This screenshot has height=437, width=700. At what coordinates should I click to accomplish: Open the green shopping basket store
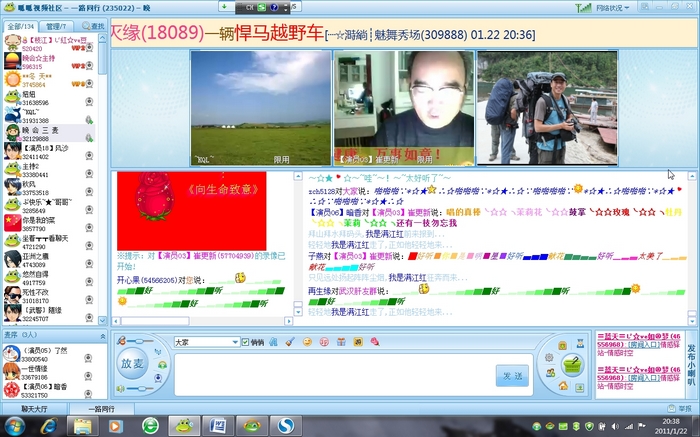pyautogui.click(x=572, y=365)
